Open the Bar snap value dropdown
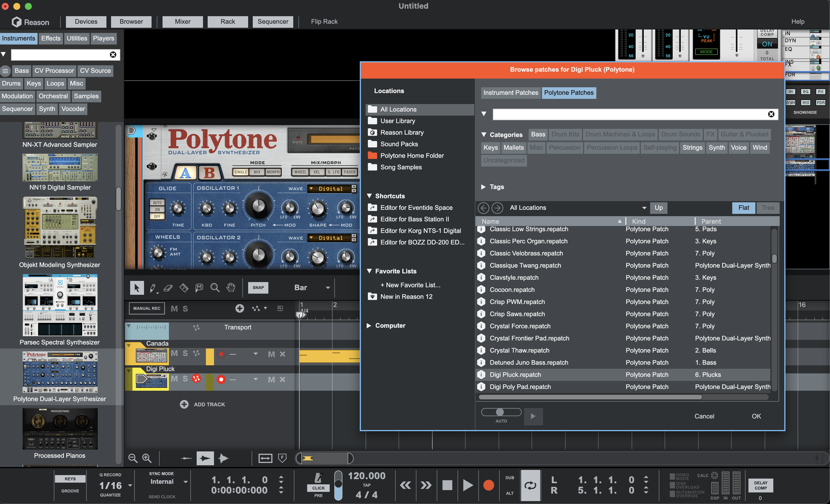 [x=327, y=288]
